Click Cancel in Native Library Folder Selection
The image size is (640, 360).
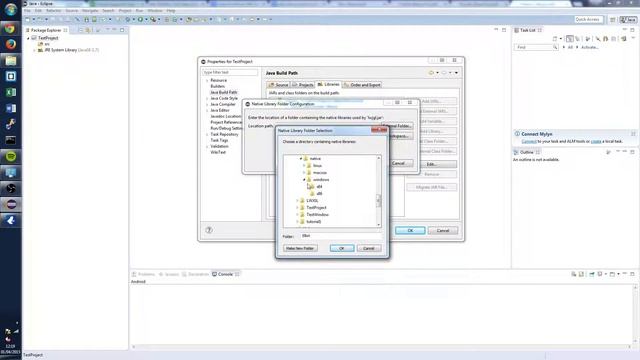click(369, 248)
